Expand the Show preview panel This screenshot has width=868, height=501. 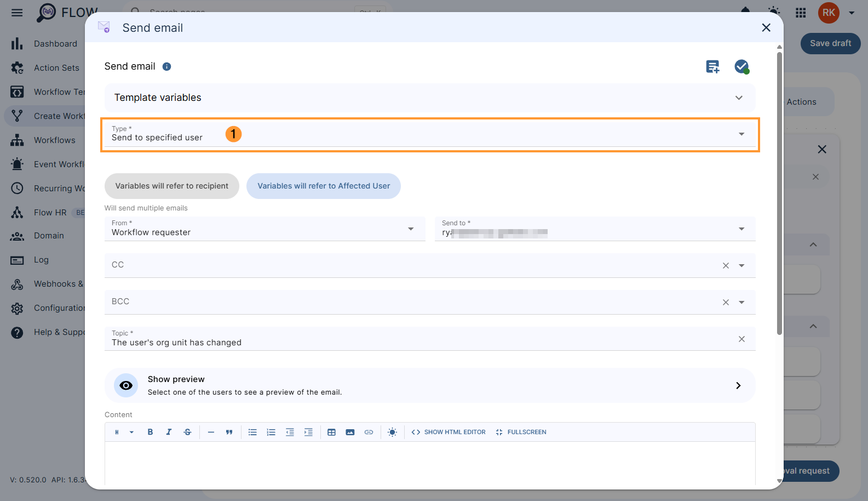(x=430, y=385)
